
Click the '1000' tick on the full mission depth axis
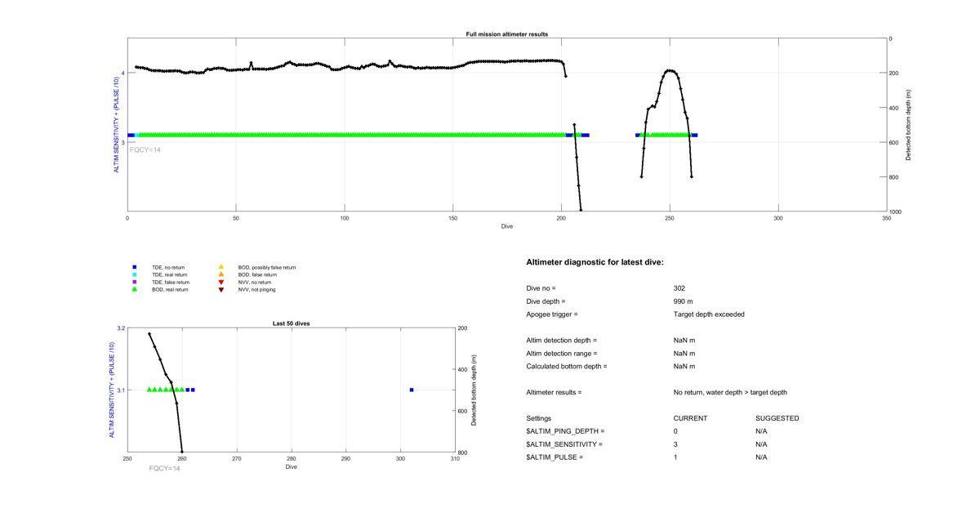coord(896,212)
